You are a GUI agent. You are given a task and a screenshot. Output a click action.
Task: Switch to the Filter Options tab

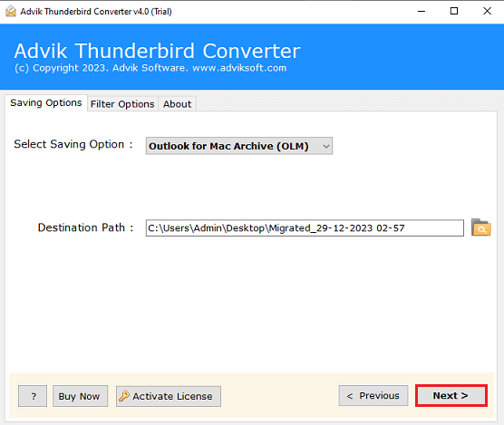[122, 104]
